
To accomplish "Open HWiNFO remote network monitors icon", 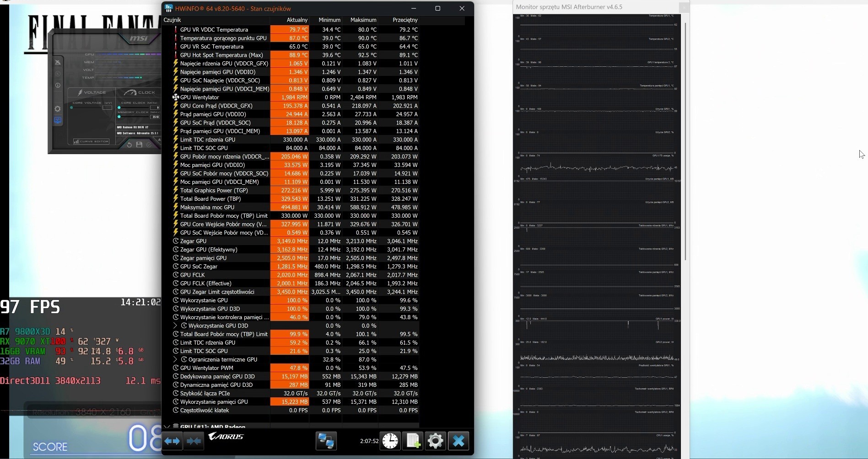I will click(326, 441).
